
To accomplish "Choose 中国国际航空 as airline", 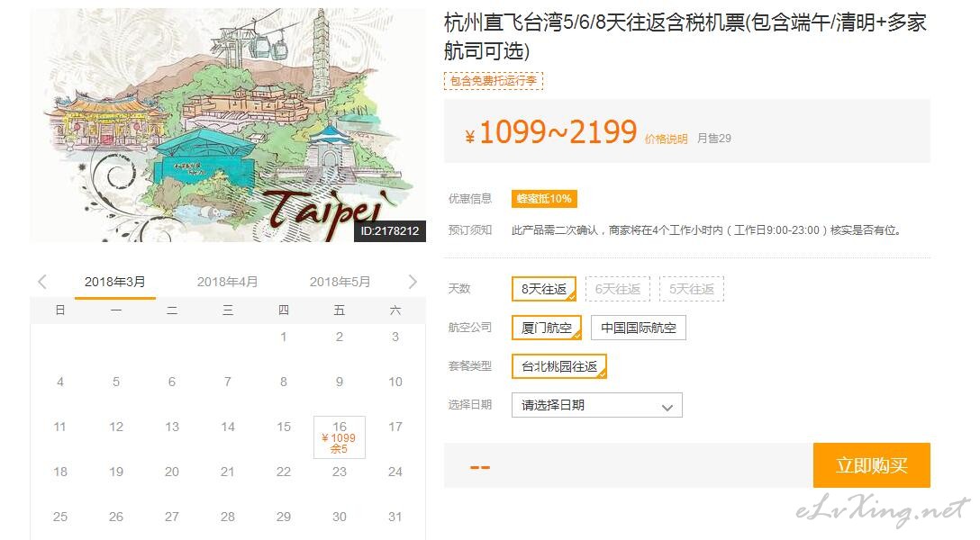I will coord(639,328).
